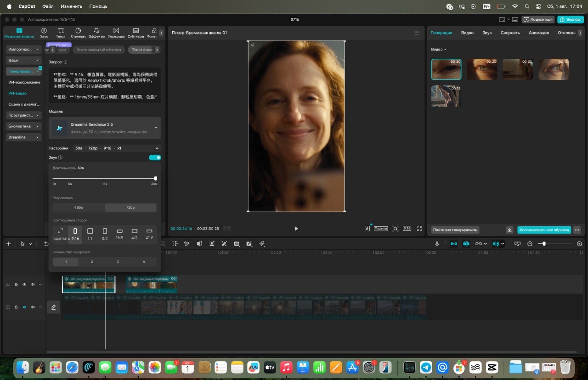The width and height of the screenshot is (588, 380).
Task: Open the Эффекты effects tab
Action: (x=96, y=33)
